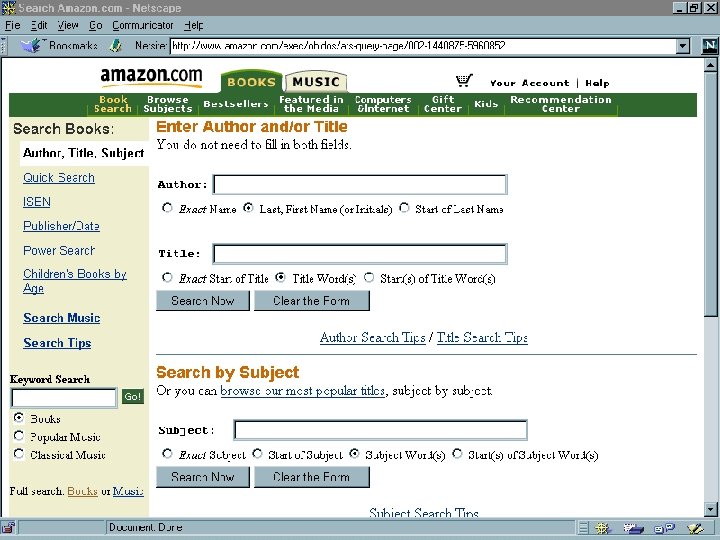
Task: Expand the URL location dropdown arrow
Action: coord(683,45)
